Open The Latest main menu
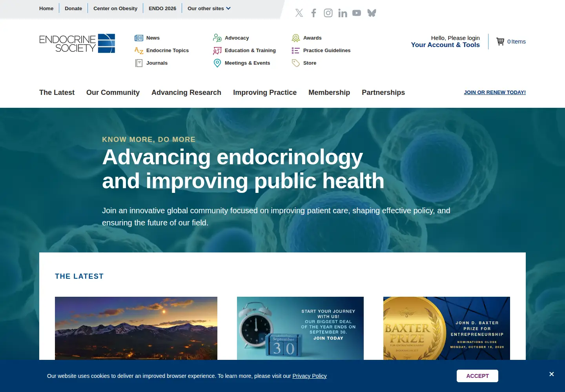This screenshot has height=392, width=565. pos(57,93)
